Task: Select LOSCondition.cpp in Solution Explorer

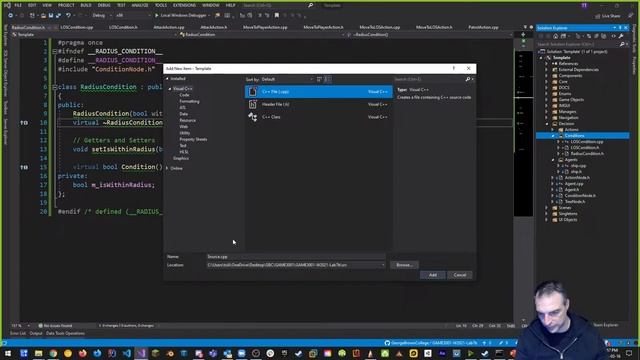Action: 587,142
